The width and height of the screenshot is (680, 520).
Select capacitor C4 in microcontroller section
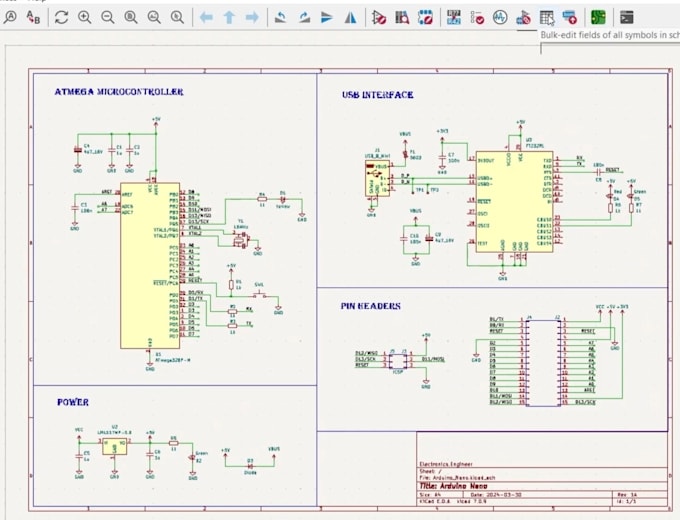(x=78, y=150)
